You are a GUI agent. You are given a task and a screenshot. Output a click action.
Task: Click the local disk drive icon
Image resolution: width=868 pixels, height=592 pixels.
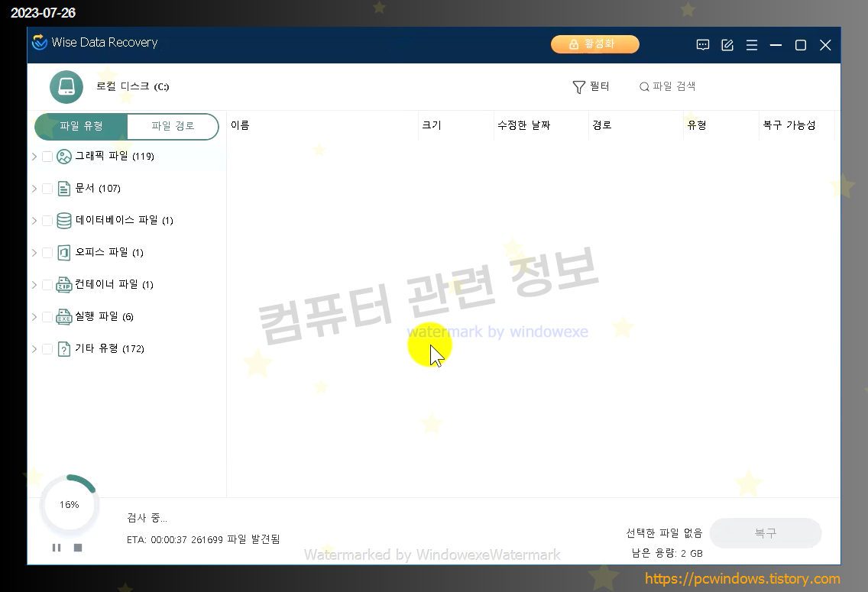pos(66,87)
